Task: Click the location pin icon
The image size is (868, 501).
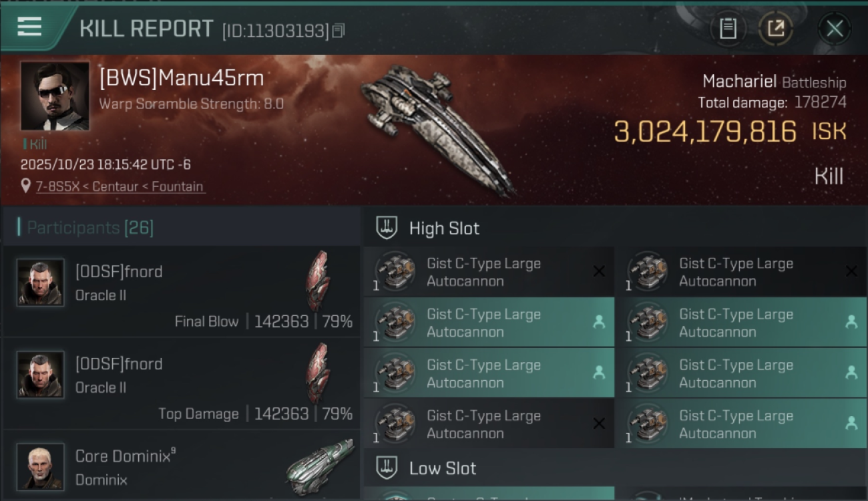Action: pos(26,186)
